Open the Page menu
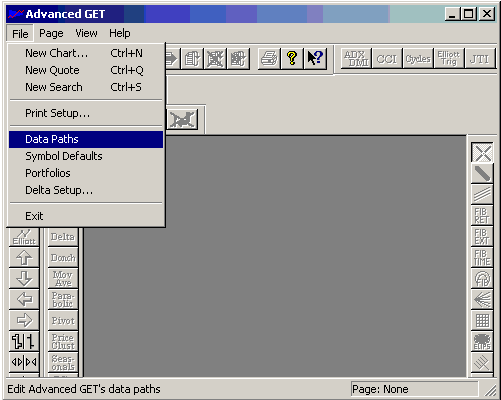This screenshot has height=400, width=501. [x=51, y=33]
